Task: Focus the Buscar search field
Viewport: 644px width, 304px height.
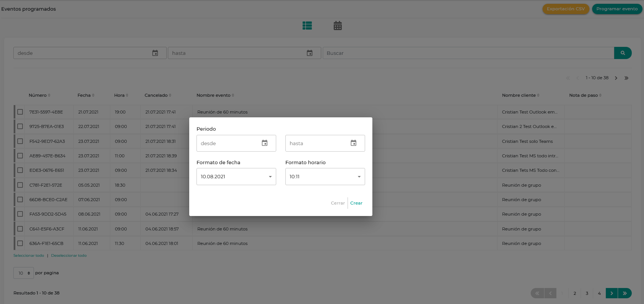Action: pyautogui.click(x=469, y=53)
